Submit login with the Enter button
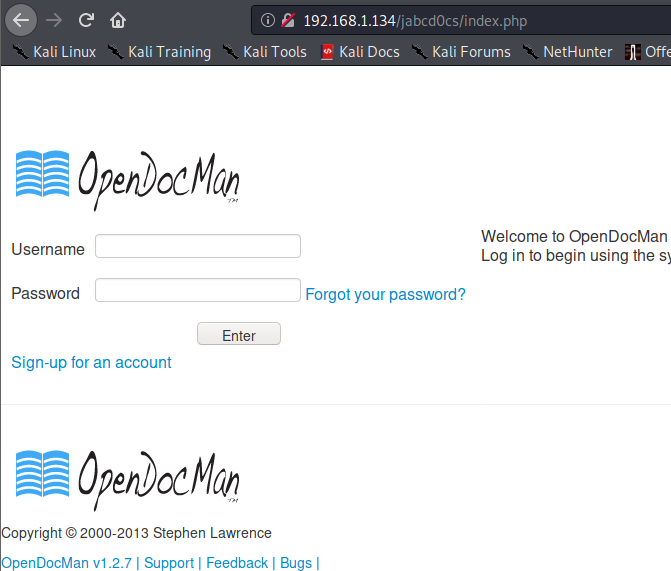 [239, 334]
